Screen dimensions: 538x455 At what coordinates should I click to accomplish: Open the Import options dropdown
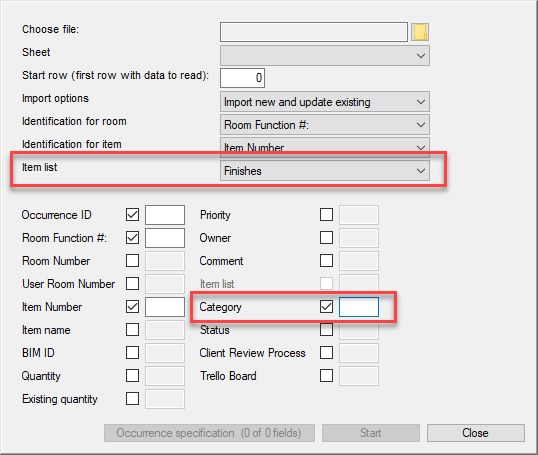click(x=325, y=102)
